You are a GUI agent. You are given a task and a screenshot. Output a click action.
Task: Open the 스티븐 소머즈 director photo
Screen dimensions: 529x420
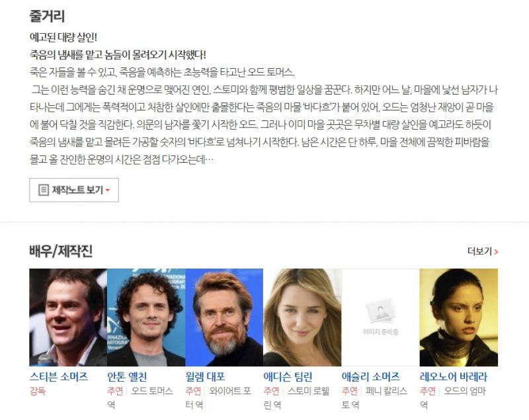(68, 317)
